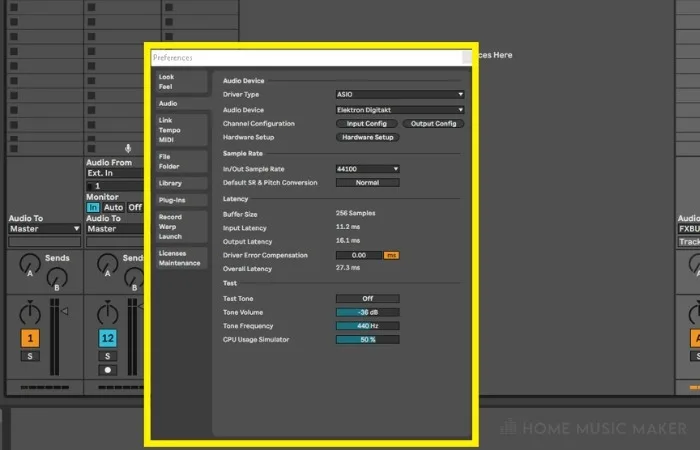Turn on the Test Tone Off toggle
700x450 pixels.
pyautogui.click(x=367, y=299)
